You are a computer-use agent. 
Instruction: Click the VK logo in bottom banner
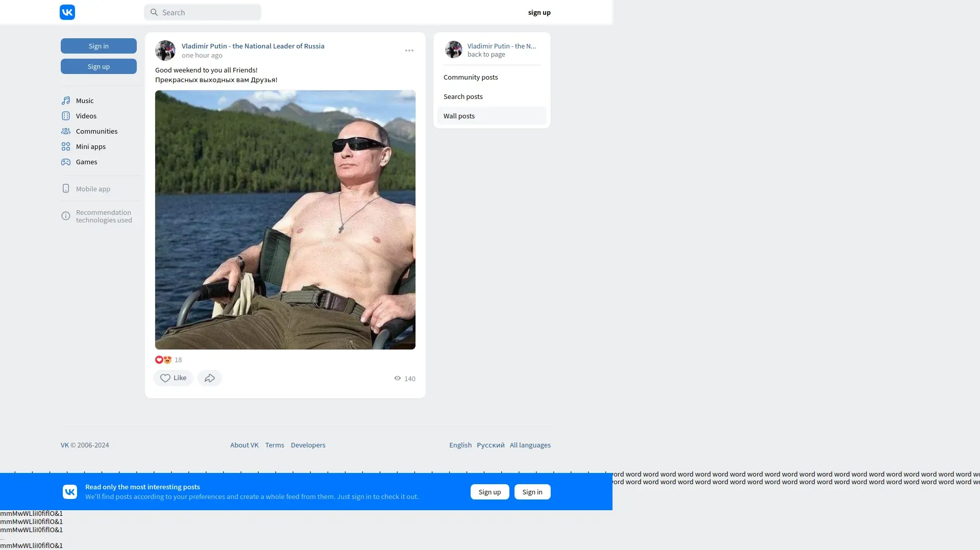point(70,492)
